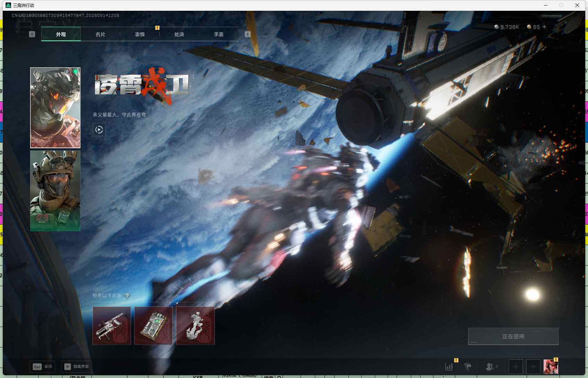Click the silver coin balance 9,736K
Viewport: 588px width, 378px height.
(507, 27)
